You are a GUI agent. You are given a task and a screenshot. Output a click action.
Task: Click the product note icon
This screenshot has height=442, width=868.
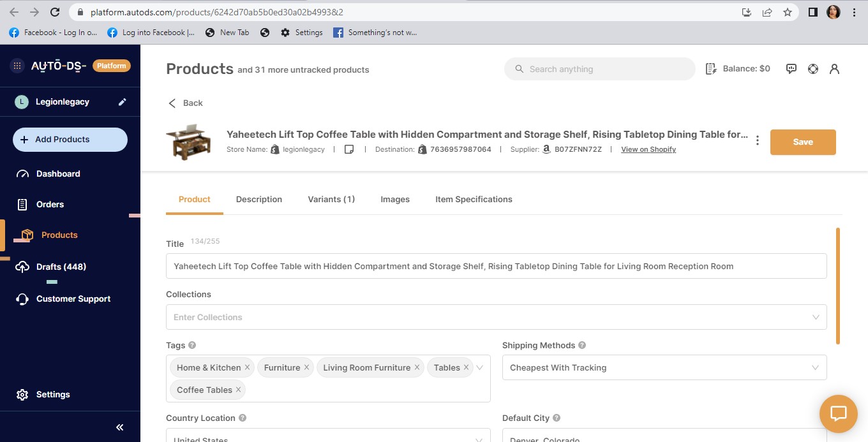point(349,149)
